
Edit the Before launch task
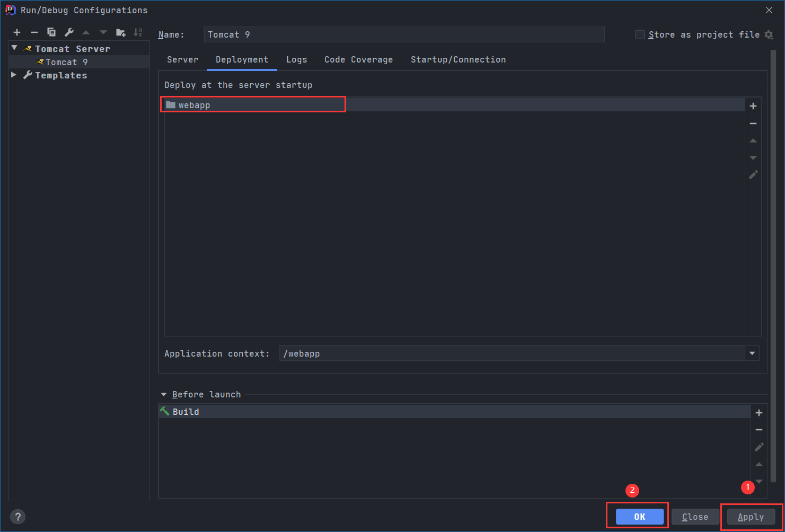pos(759,447)
